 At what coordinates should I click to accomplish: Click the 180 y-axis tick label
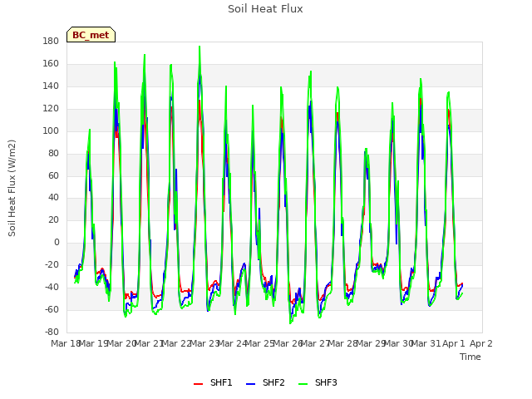coord(51,42)
